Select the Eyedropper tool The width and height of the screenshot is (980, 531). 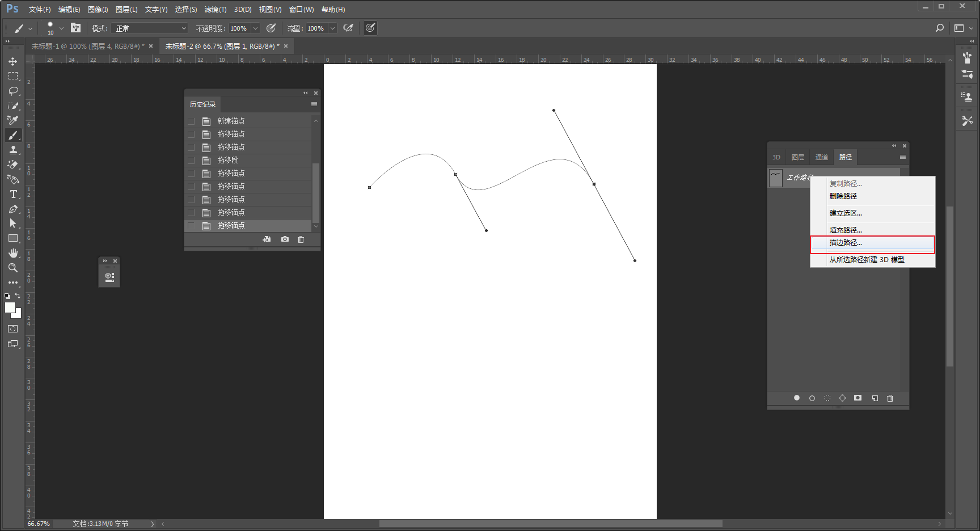pos(12,120)
